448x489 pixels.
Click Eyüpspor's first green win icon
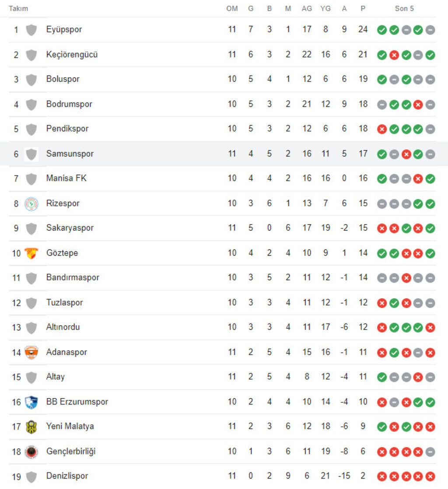coord(382,30)
